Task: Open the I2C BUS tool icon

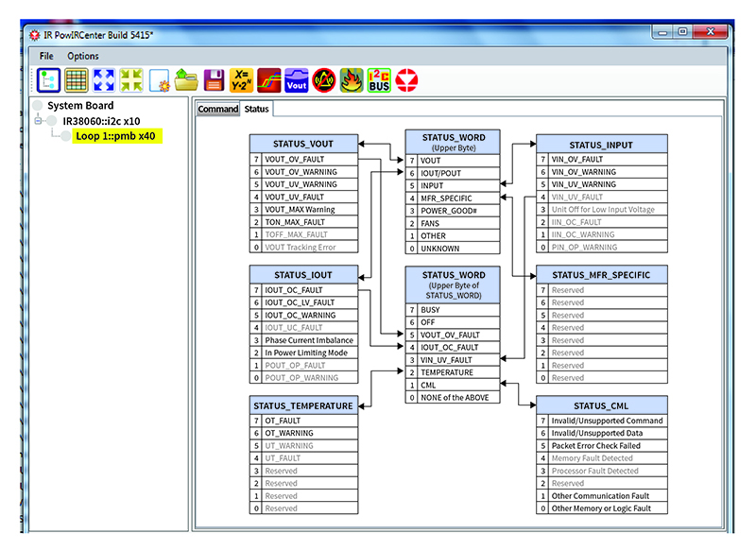Action: tap(380, 80)
